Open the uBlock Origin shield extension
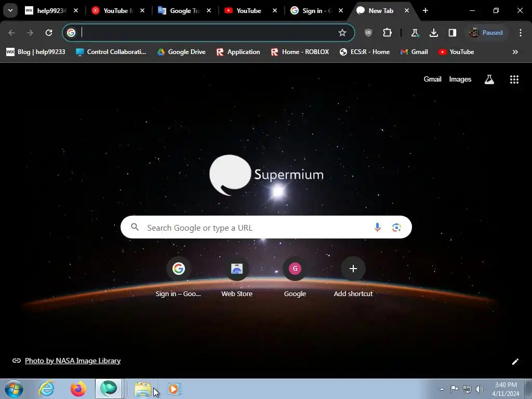 pos(368,33)
